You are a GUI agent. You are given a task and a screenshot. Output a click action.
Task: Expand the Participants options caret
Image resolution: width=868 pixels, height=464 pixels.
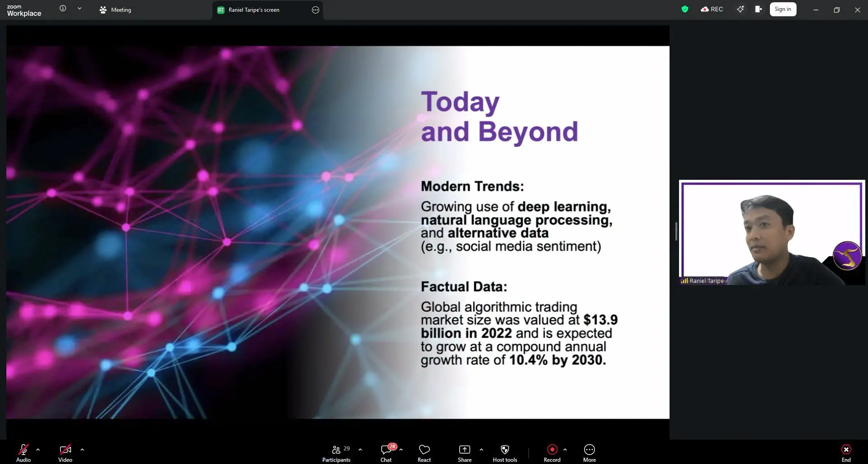coord(360,450)
